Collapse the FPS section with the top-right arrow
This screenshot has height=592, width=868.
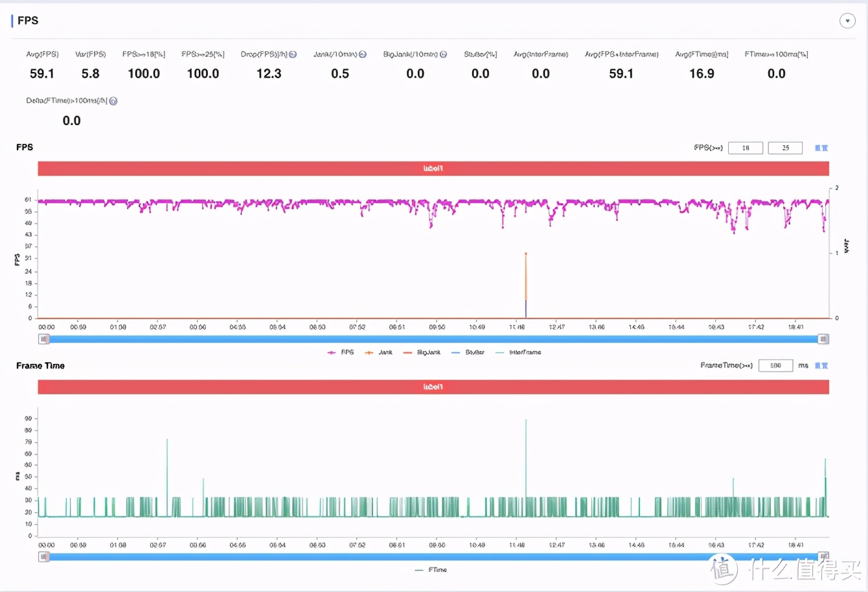click(847, 21)
